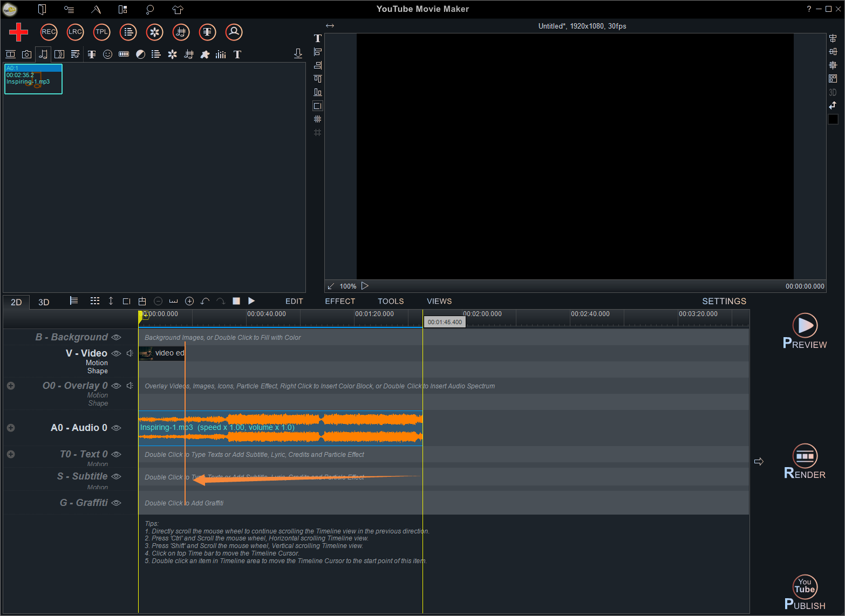Screen dimensions: 845x616
Task: Click the half-filled circle contrast icon
Action: tap(140, 54)
